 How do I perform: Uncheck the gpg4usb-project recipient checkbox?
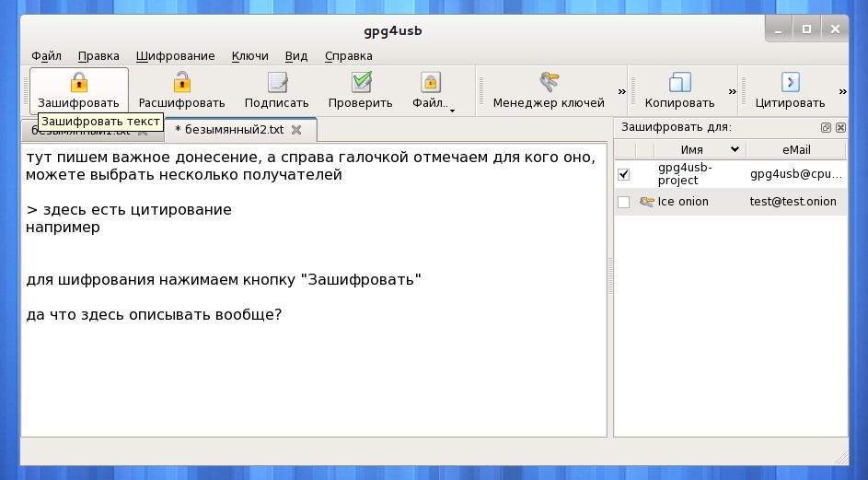(623, 174)
